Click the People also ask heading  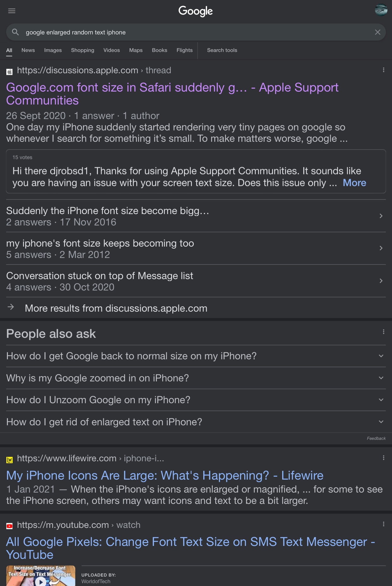51,334
